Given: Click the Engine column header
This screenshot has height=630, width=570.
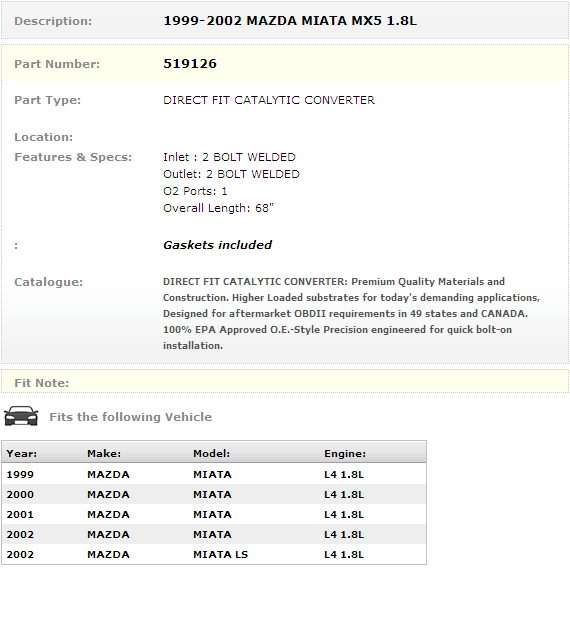Looking at the screenshot, I should tap(345, 454).
